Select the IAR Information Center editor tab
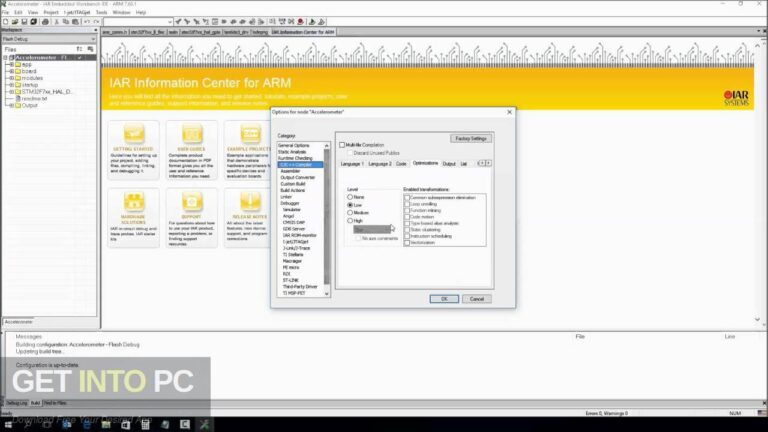The height and width of the screenshot is (432, 768). [303, 32]
